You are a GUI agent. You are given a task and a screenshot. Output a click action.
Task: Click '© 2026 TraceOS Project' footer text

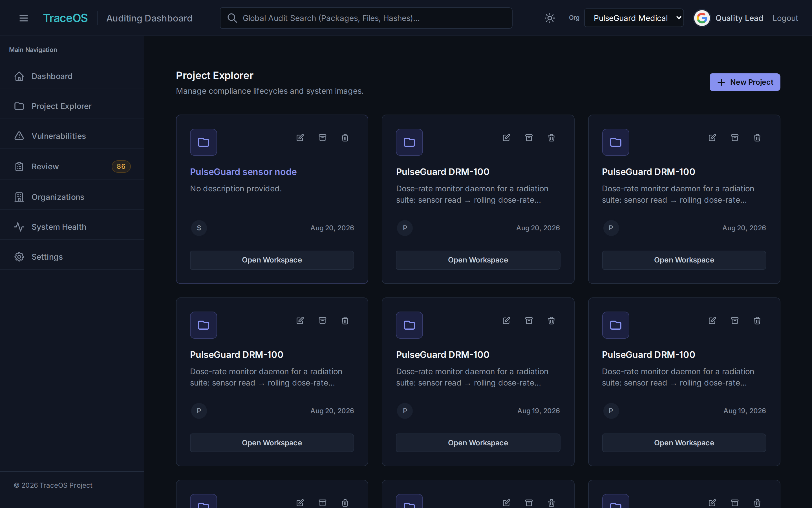[53, 485]
